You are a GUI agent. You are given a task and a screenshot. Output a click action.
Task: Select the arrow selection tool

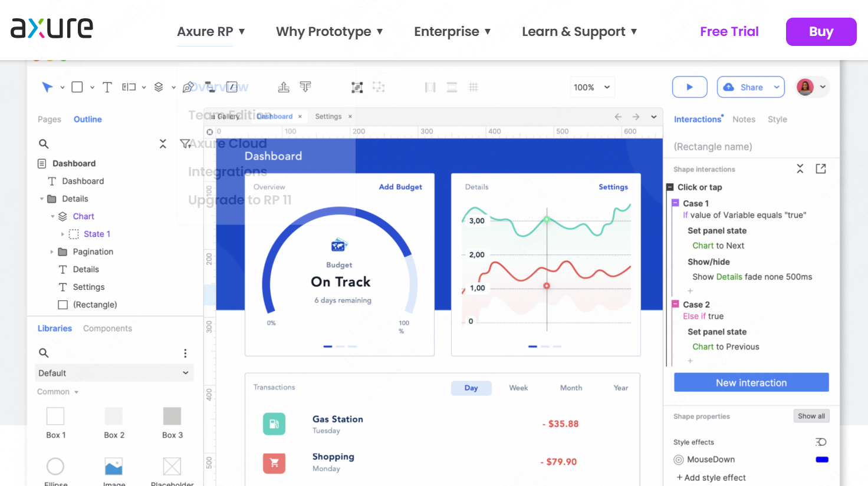(47, 87)
